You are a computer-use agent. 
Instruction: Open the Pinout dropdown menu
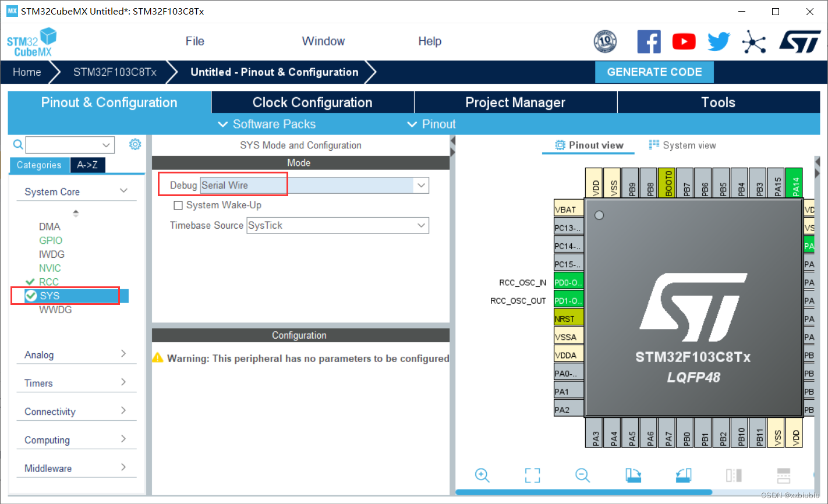[x=431, y=124]
